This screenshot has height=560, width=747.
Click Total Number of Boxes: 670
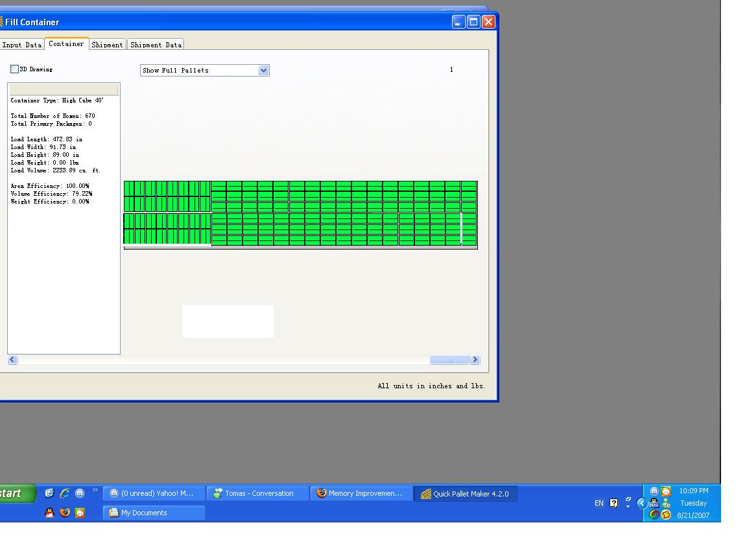[x=53, y=116]
